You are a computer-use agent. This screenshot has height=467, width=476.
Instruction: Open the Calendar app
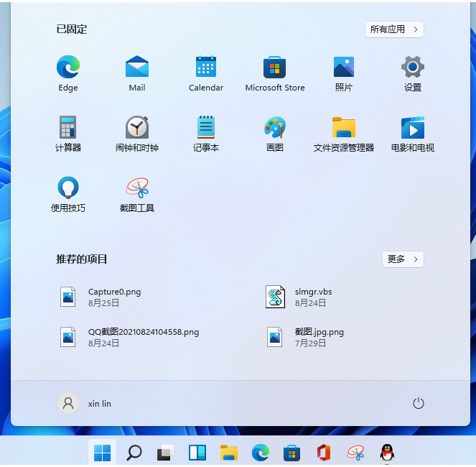click(x=206, y=73)
